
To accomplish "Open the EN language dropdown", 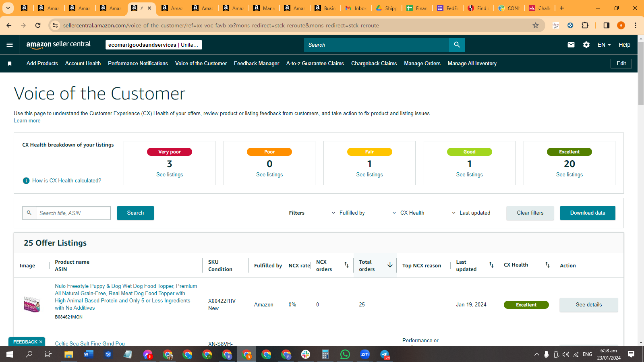I will (604, 45).
